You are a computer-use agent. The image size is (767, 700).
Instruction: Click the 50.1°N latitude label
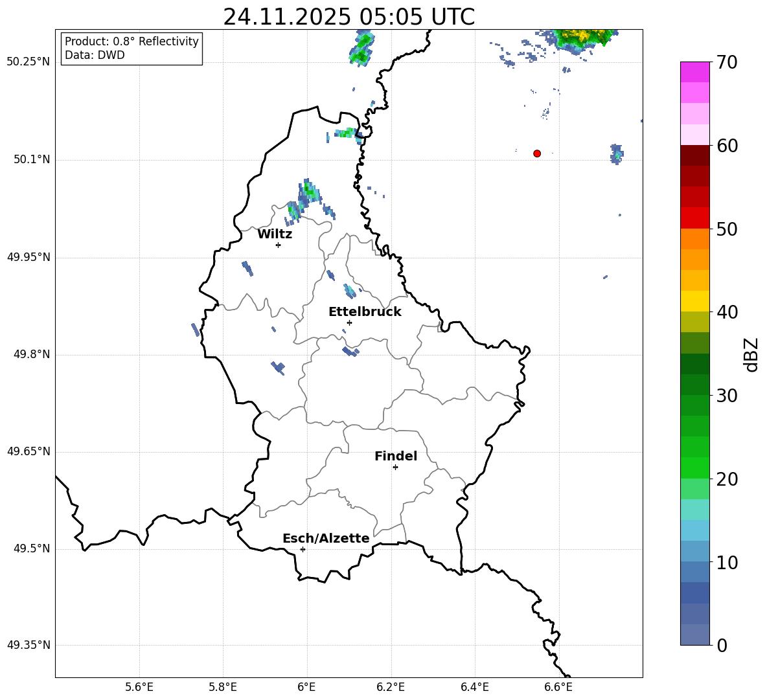tap(32, 160)
